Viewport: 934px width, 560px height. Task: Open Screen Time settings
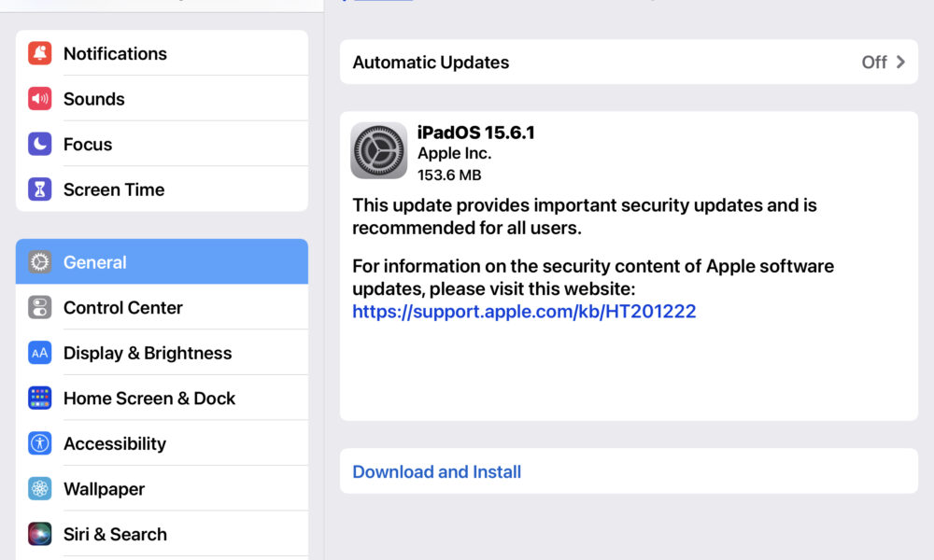click(162, 189)
